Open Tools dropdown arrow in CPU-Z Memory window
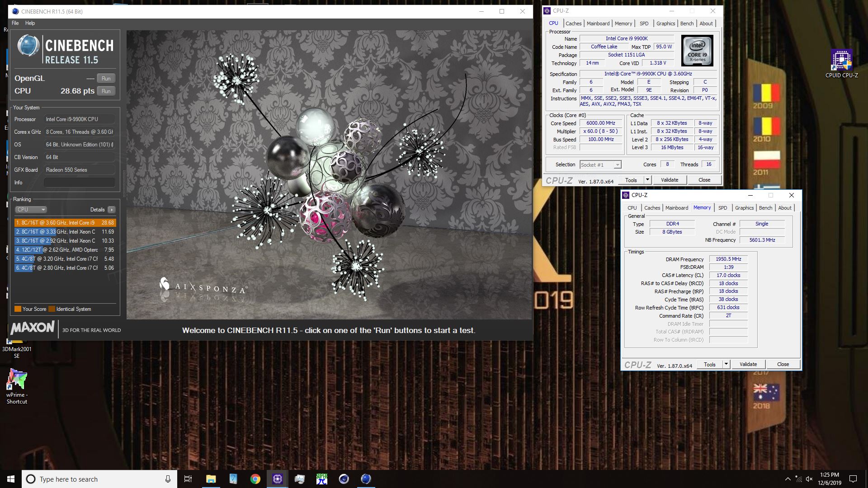Image resolution: width=868 pixels, height=488 pixels. [x=726, y=364]
